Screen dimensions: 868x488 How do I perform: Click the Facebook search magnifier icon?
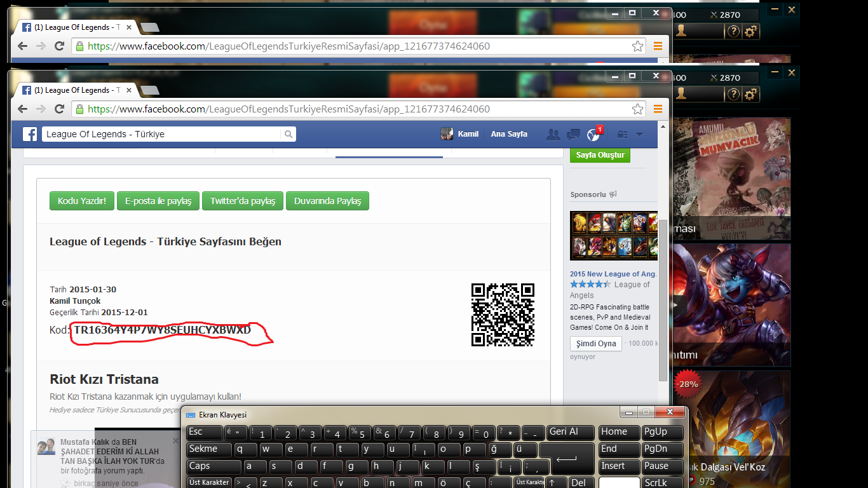288,134
